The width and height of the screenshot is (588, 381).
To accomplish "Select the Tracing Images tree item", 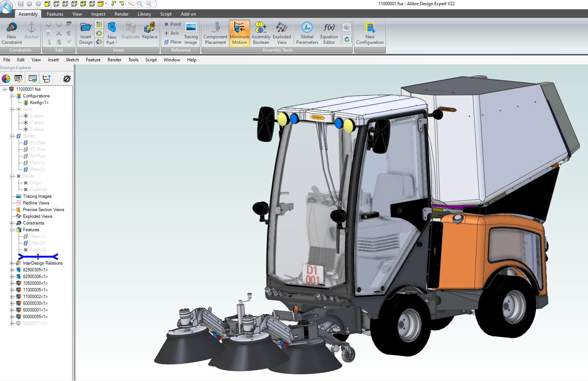I will coord(37,196).
